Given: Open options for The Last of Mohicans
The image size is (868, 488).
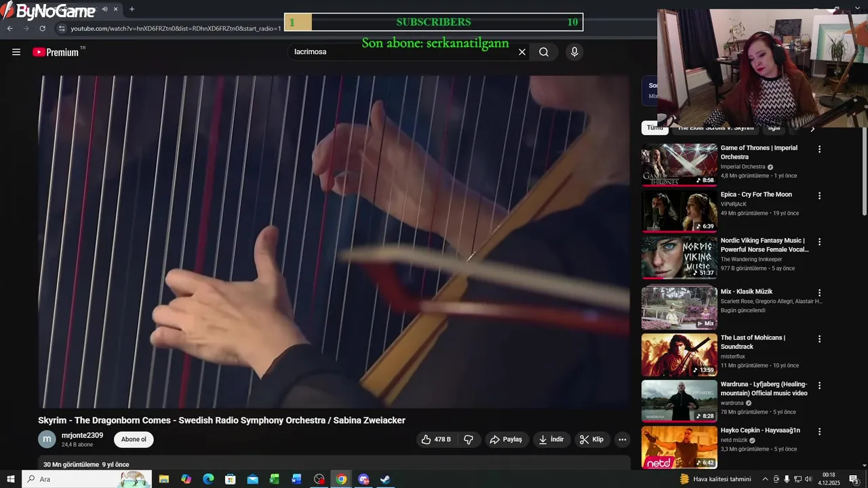Looking at the screenshot, I should click(819, 338).
